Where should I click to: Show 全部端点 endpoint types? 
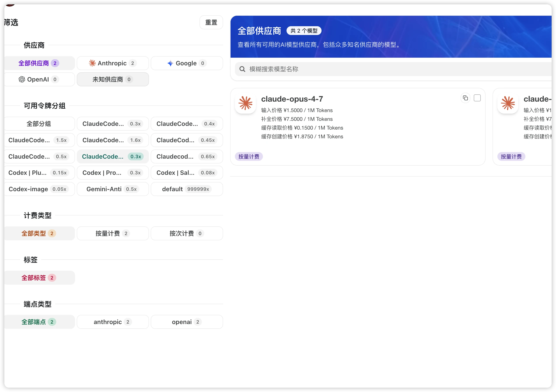[x=39, y=322]
